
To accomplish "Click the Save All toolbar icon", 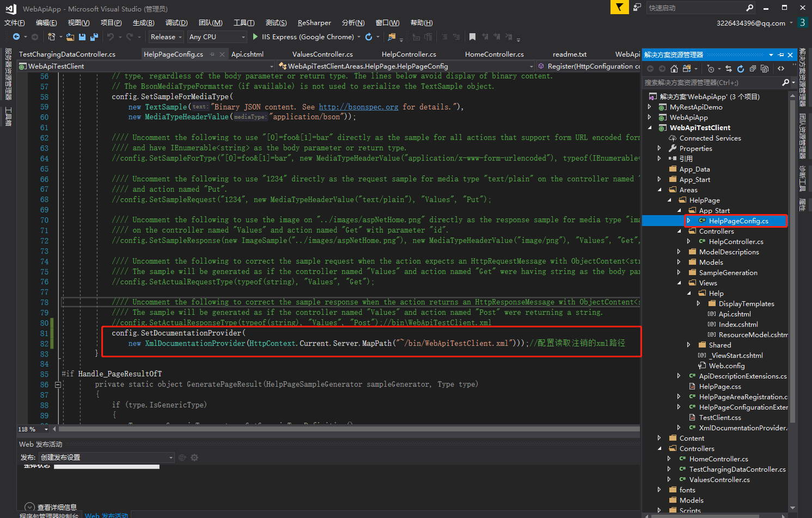I will pos(94,37).
